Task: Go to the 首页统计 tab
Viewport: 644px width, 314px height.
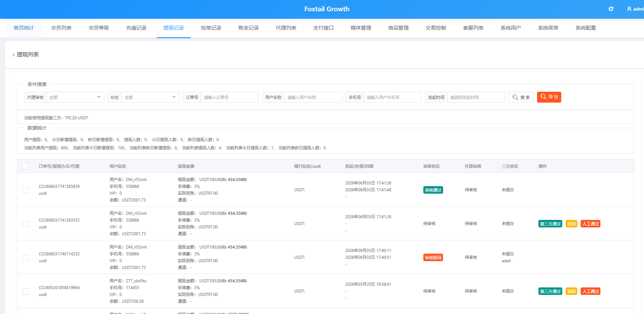Action: coord(24,28)
